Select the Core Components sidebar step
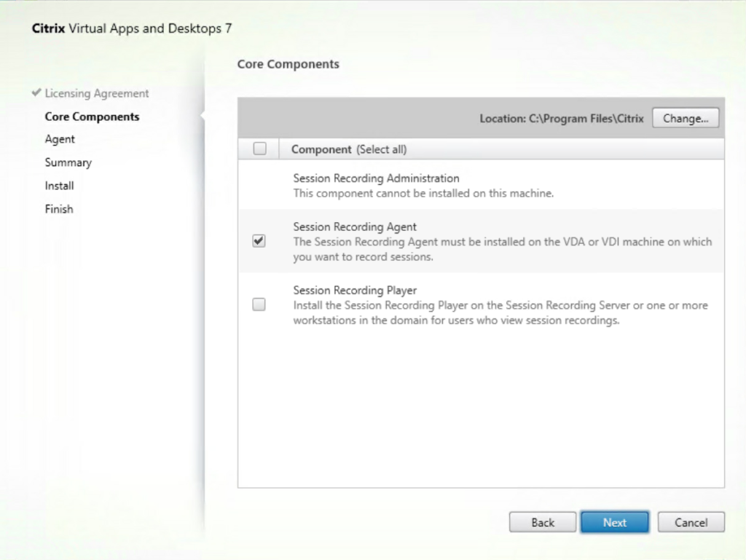 click(92, 117)
